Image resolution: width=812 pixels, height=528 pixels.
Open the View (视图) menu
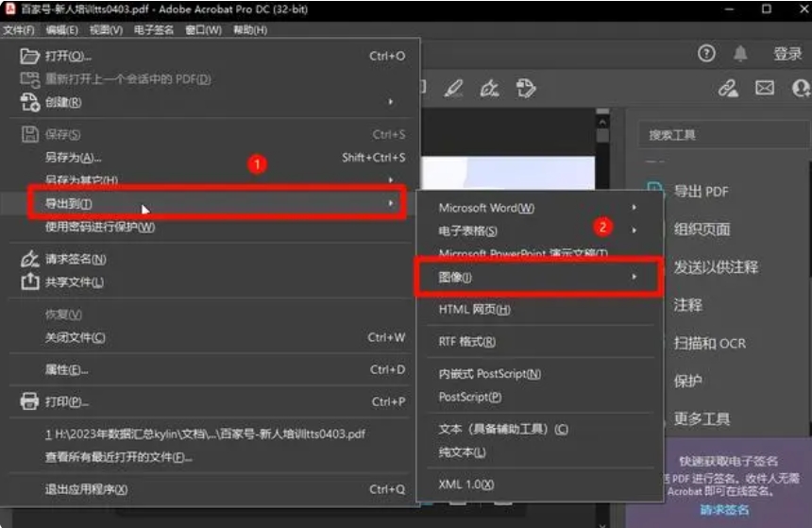click(x=106, y=30)
